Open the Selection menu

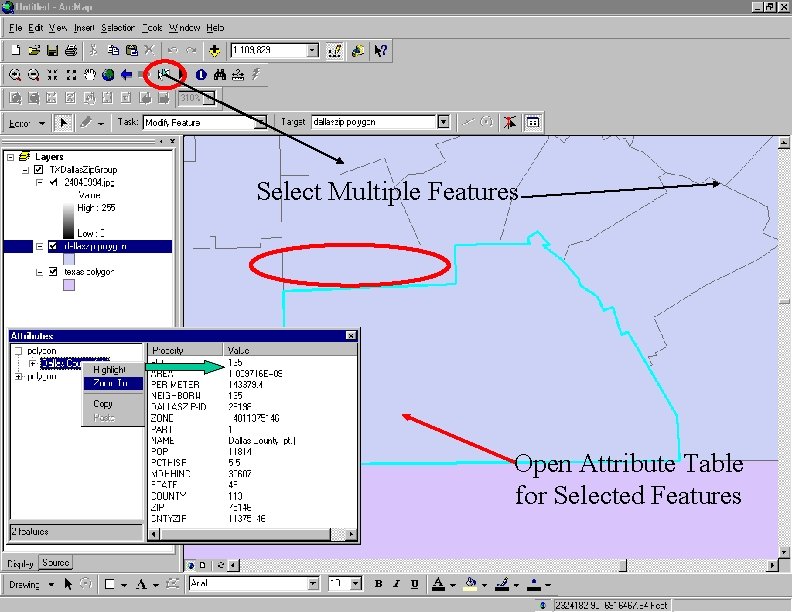pos(118,28)
